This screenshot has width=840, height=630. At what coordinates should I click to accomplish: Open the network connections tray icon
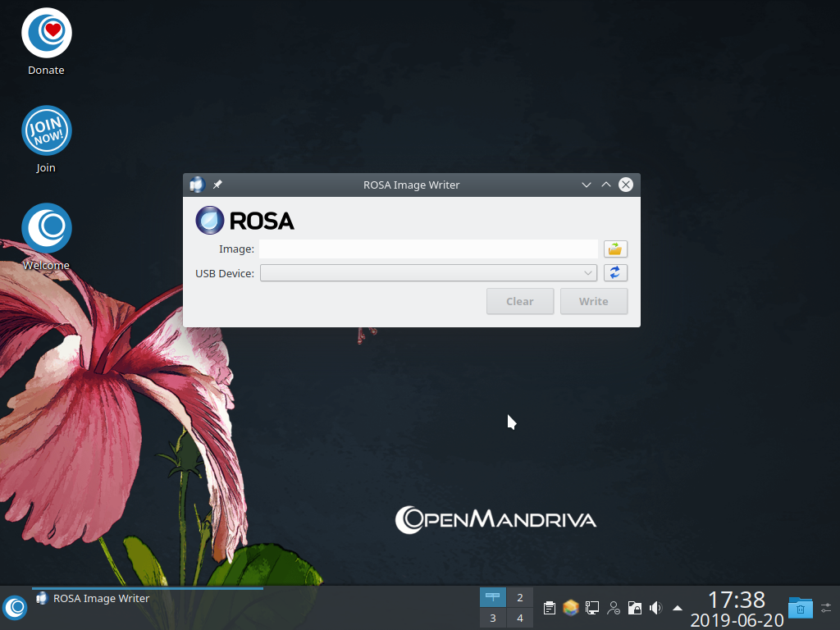[591, 608]
